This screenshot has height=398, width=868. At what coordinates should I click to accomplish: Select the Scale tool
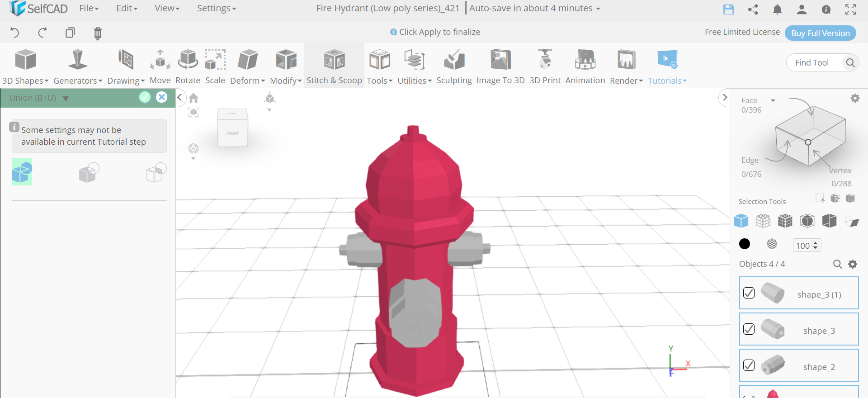coord(215,66)
